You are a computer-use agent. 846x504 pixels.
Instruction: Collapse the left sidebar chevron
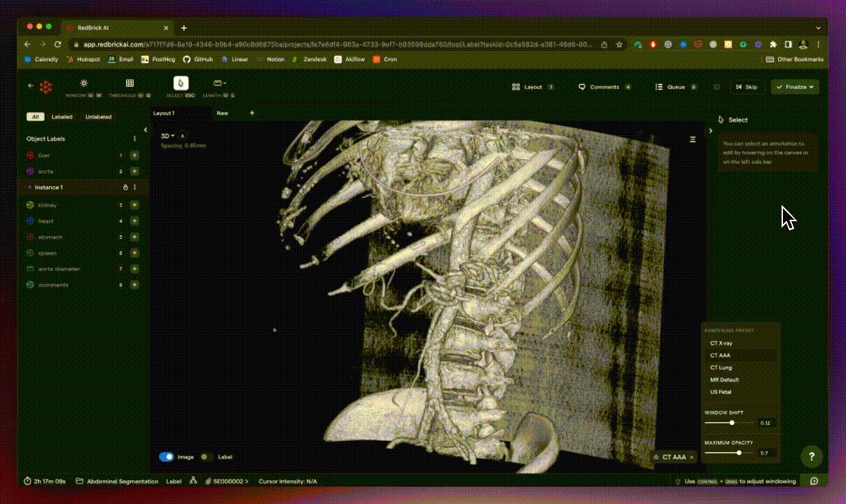coord(146,129)
